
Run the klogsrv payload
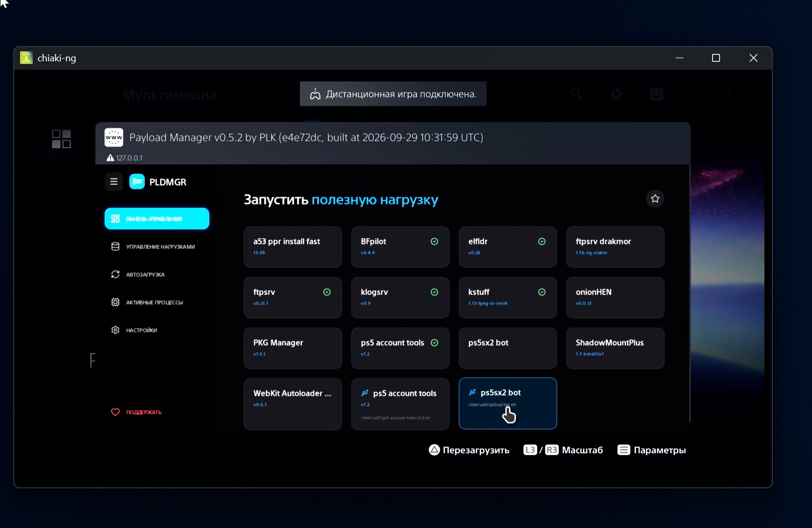[x=400, y=298]
